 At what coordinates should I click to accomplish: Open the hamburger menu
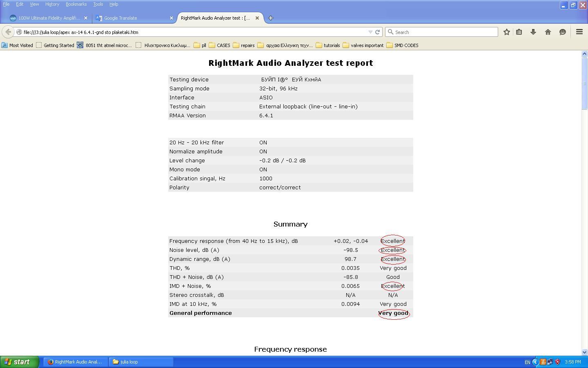click(x=579, y=32)
